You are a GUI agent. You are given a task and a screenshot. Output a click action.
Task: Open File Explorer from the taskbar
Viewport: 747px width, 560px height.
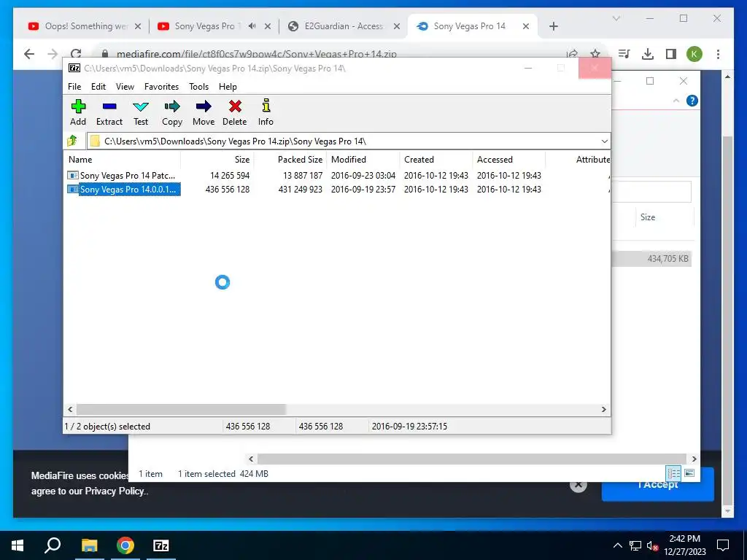(x=89, y=545)
